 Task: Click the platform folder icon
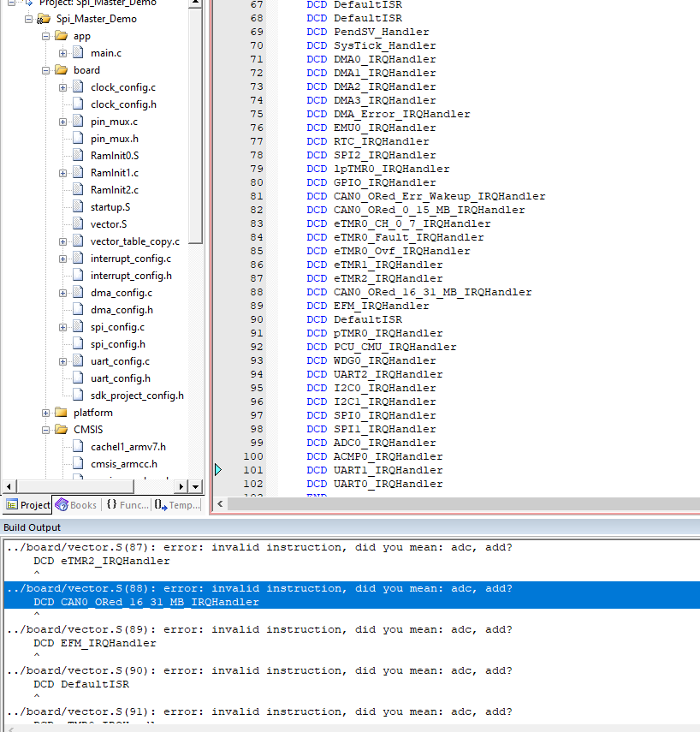click(61, 413)
